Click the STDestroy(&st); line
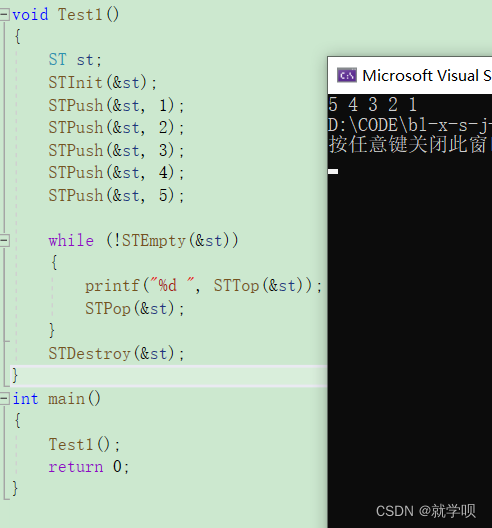 [116, 354]
